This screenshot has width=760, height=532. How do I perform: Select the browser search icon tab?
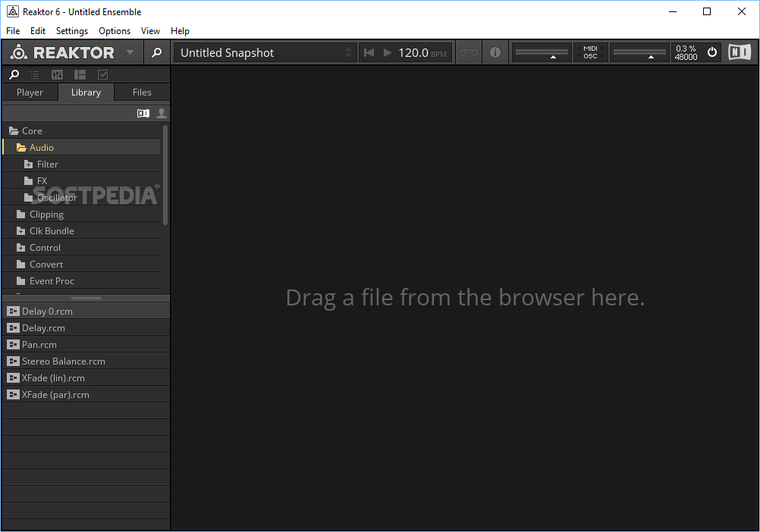click(x=14, y=74)
